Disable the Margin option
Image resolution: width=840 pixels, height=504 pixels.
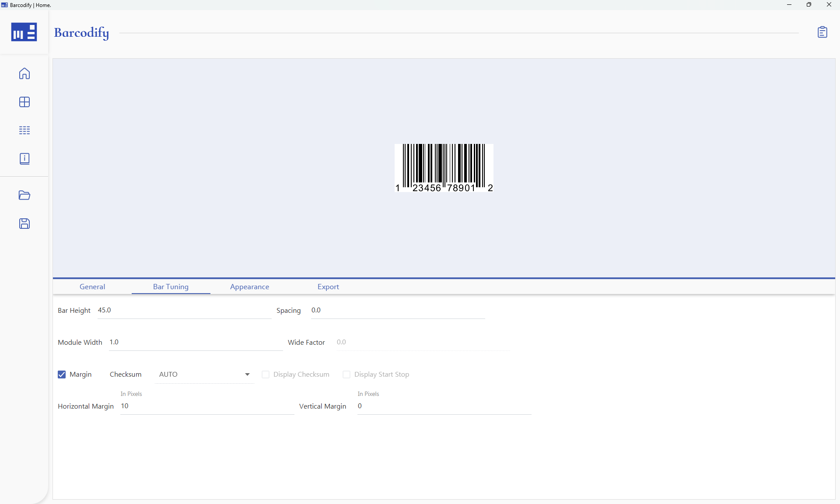click(61, 374)
